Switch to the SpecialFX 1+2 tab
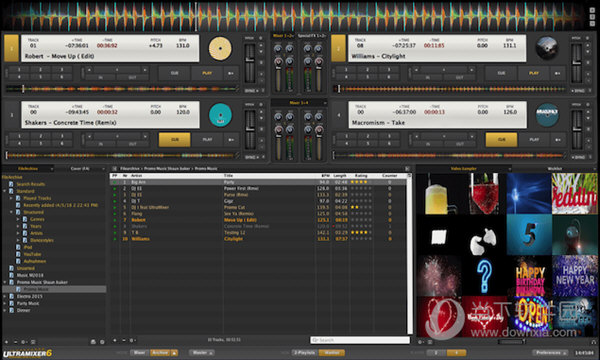 tap(311, 36)
